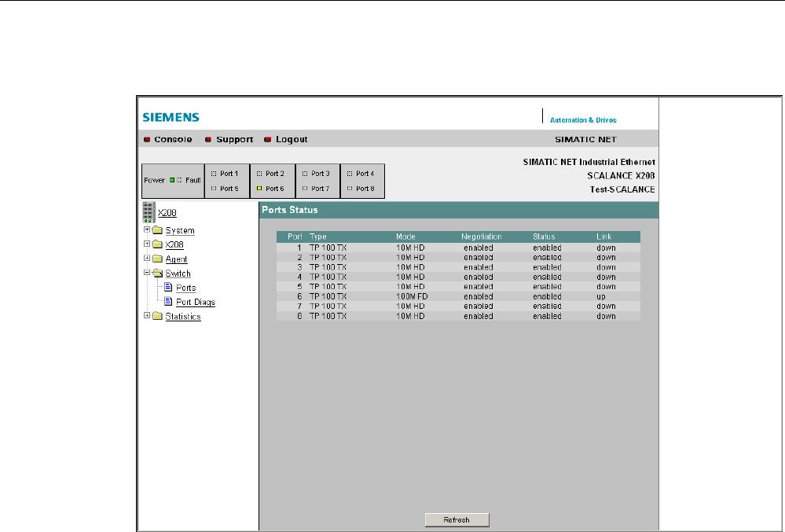Click the Fault LED indicator
The height and width of the screenshot is (532, 785).
[x=179, y=180]
